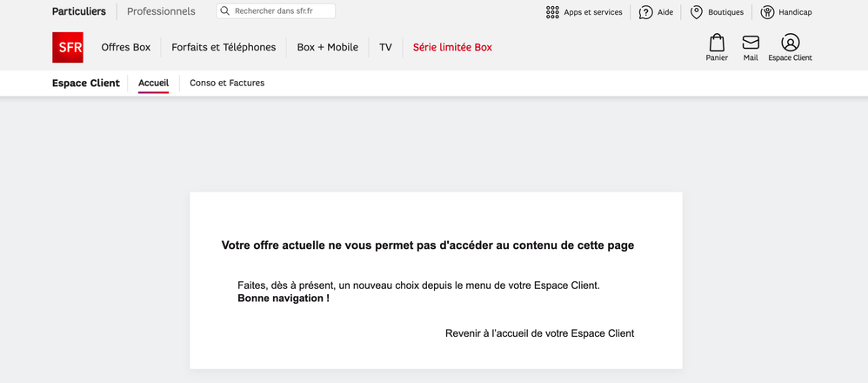Open the Offres Box menu
Viewport: 868px width, 383px height.
[x=126, y=47]
